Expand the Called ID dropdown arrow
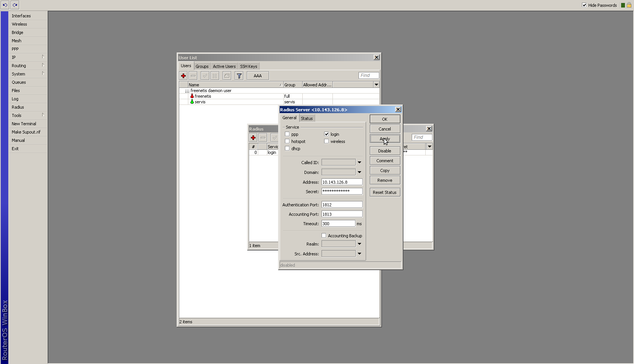Screen dimensions: 634x364 point(359,163)
